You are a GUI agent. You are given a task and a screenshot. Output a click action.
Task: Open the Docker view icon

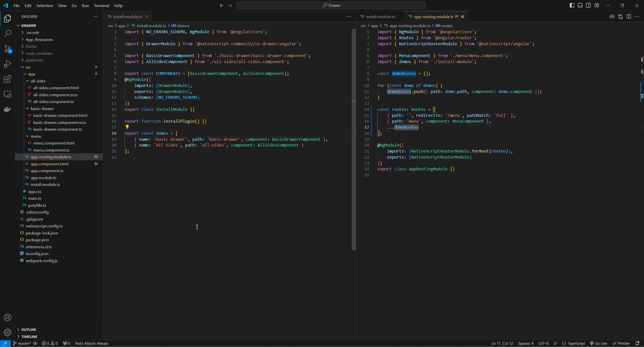click(8, 109)
